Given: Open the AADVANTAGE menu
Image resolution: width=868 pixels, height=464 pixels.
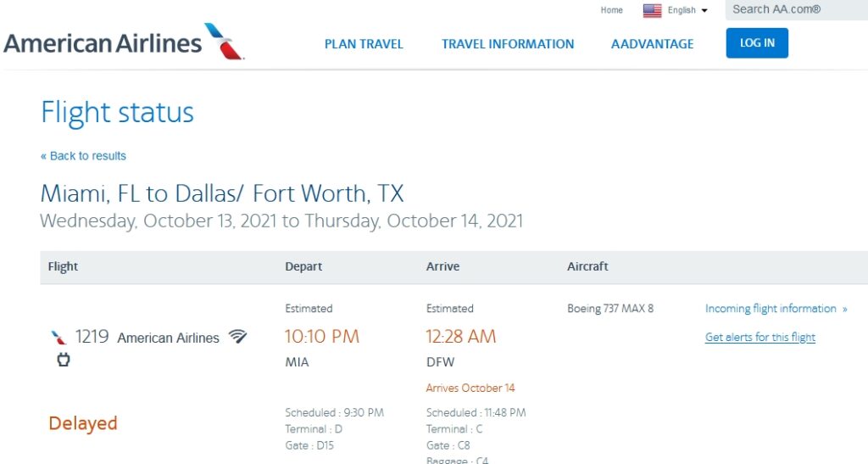Looking at the screenshot, I should pyautogui.click(x=652, y=44).
